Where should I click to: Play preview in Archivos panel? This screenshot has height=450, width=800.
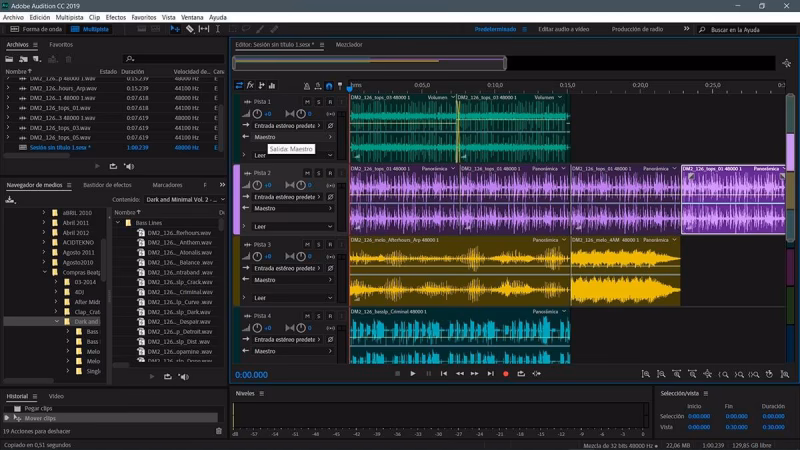point(97,166)
